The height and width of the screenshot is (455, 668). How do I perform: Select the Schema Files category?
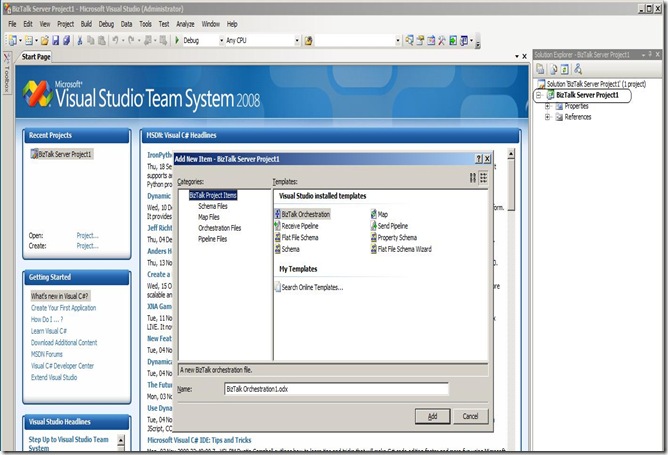[x=213, y=206]
